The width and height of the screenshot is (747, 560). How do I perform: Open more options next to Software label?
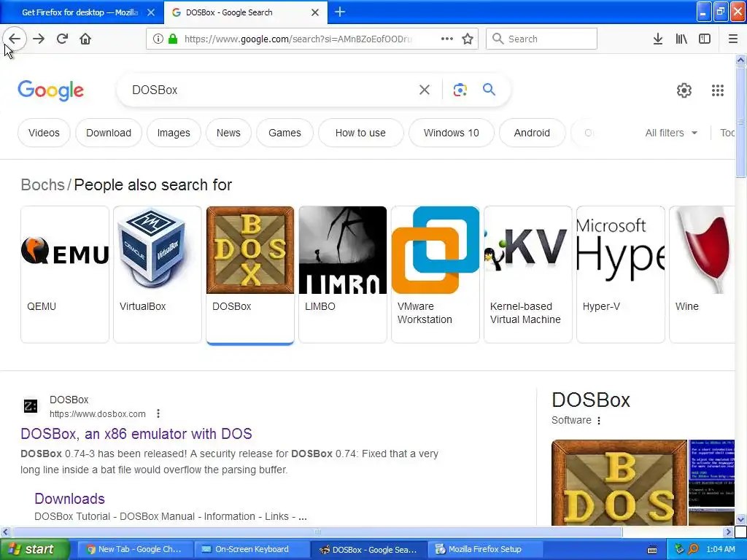click(x=599, y=421)
